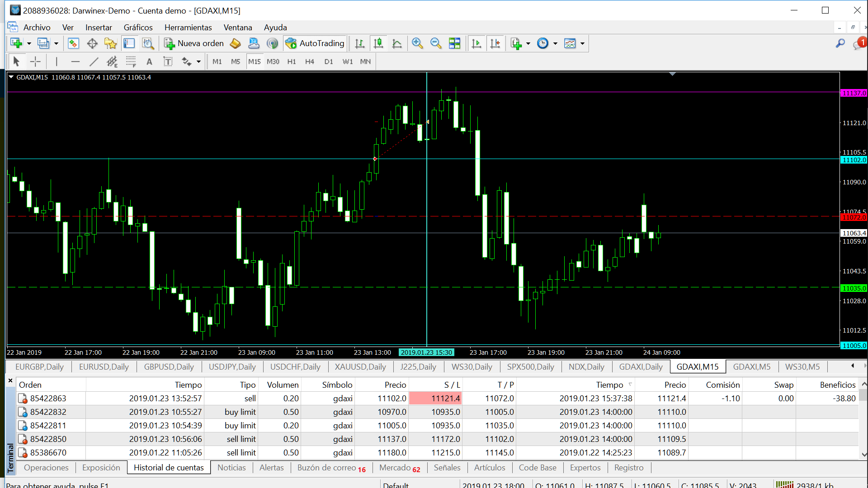Click the 11072.0 red price level label
This screenshot has width=868, height=488.
click(x=854, y=217)
